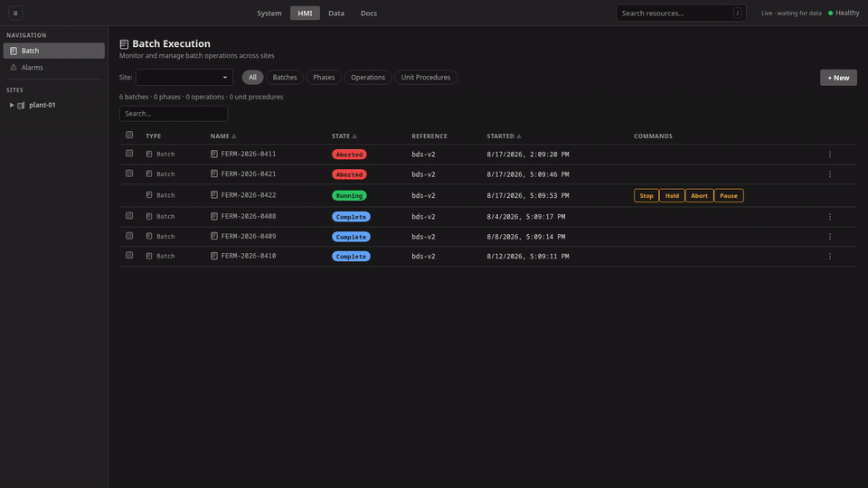This screenshot has width=868, height=488.
Task: Check the FERM-2026-0411 row checkbox
Action: coord(129,154)
